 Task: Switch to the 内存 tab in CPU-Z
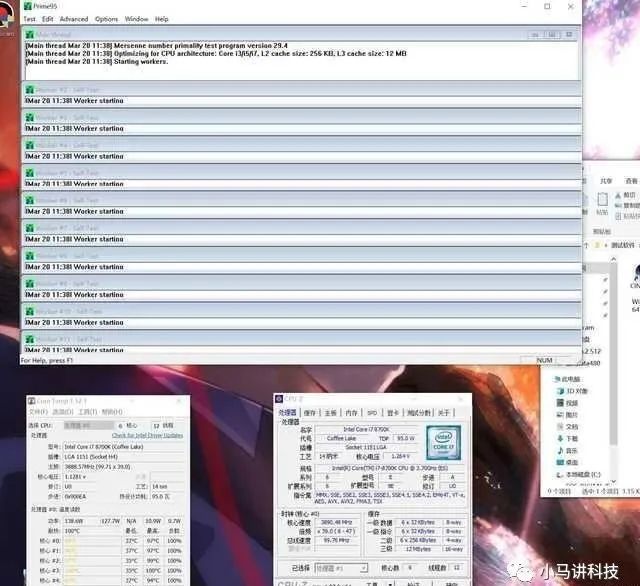[351, 413]
